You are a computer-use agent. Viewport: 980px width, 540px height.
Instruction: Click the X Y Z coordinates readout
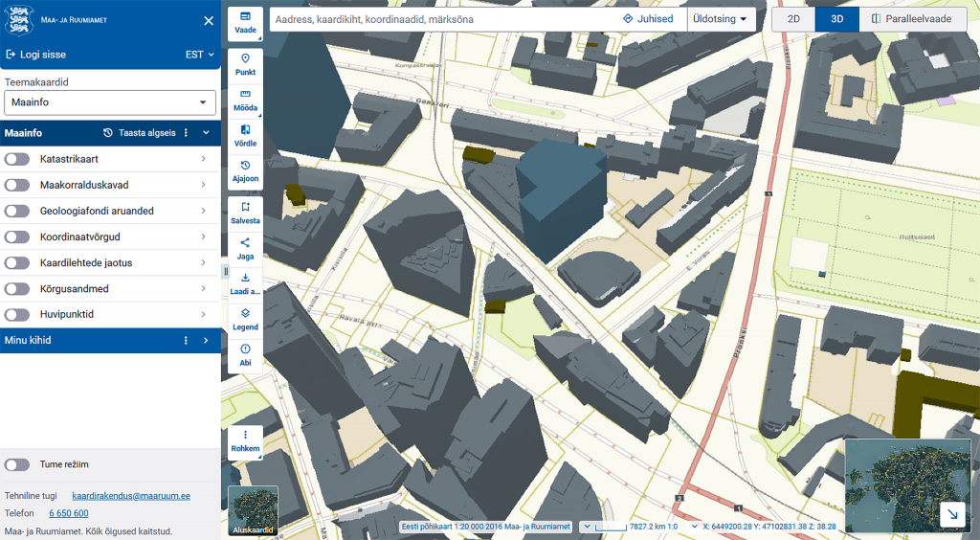coord(768,527)
